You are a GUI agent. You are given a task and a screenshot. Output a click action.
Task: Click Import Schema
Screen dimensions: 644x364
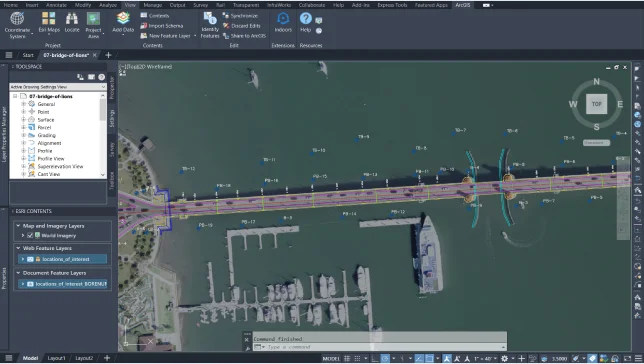tap(162, 25)
